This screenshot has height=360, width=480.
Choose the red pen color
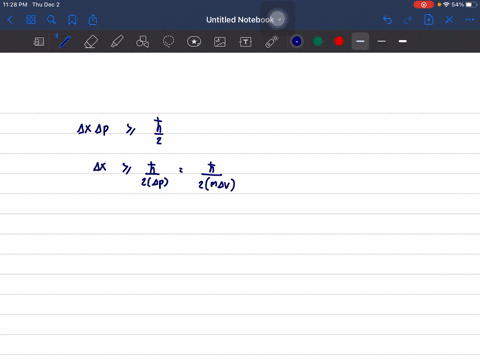[339, 41]
